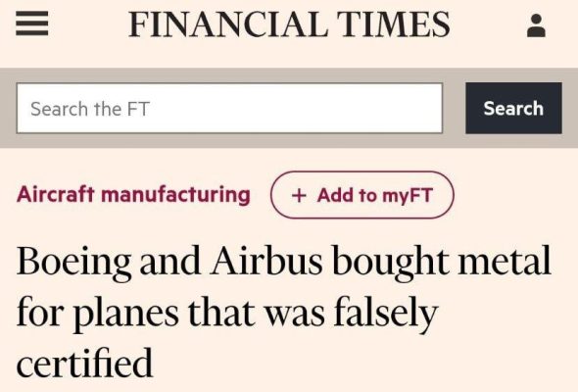The image size is (578, 392).
Task: Open the hamburger navigation menu
Action: pos(31,24)
